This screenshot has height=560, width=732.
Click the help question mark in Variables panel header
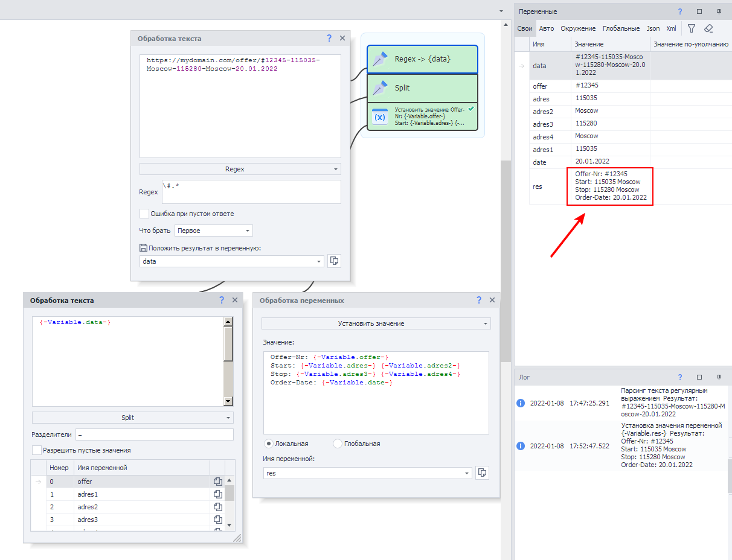680,11
